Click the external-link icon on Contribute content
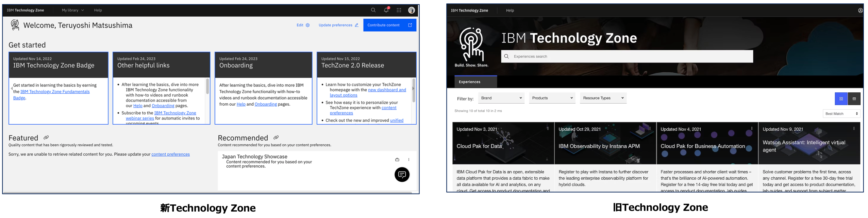Screen dimensions: 868x218 [410, 25]
